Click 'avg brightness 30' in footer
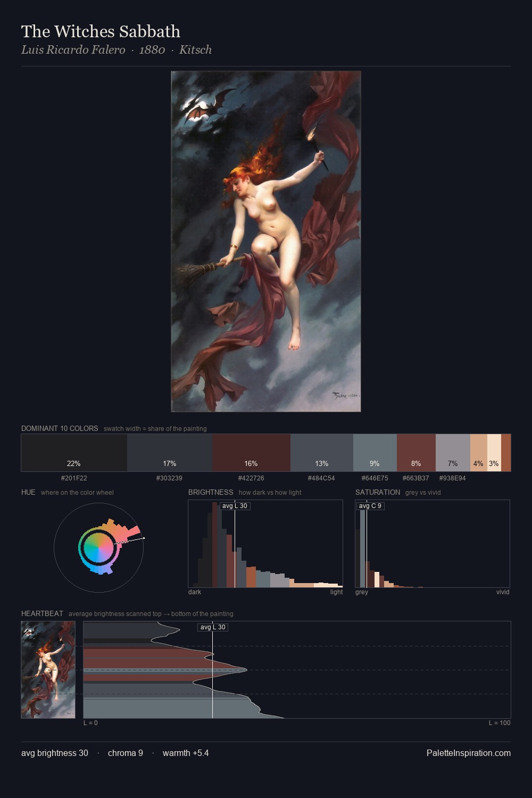 (x=55, y=753)
